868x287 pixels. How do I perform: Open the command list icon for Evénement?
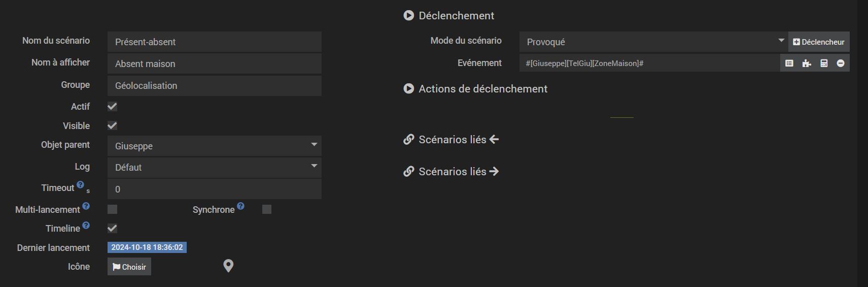(789, 63)
